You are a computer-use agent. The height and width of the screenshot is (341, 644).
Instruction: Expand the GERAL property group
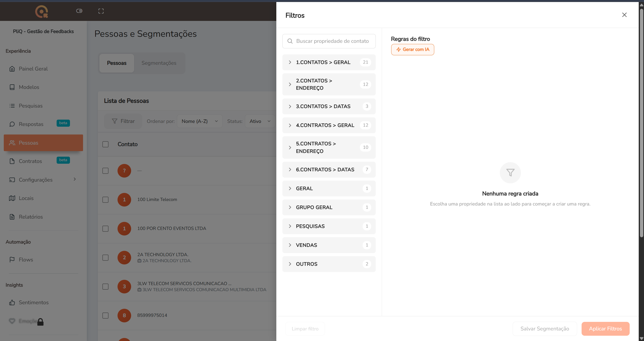pyautogui.click(x=329, y=189)
